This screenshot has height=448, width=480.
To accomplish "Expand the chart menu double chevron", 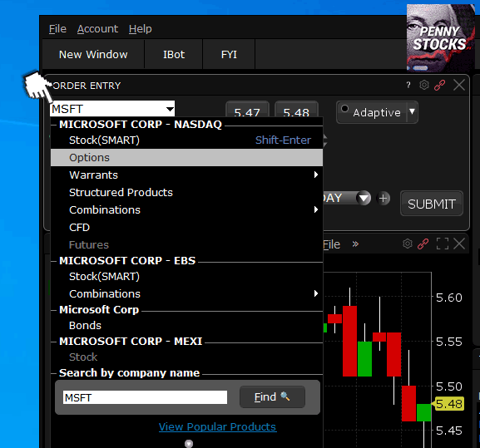I will 355,244.
